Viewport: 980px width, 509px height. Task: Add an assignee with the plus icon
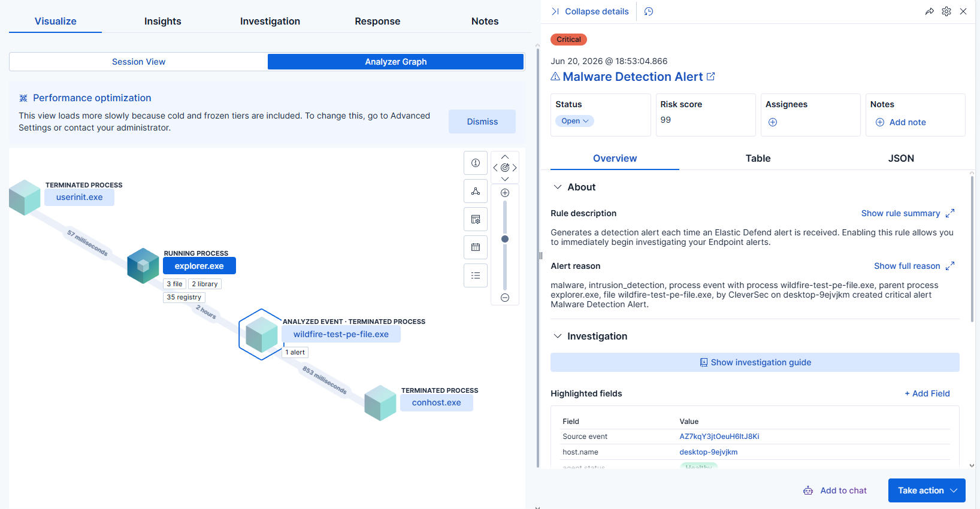tap(773, 122)
